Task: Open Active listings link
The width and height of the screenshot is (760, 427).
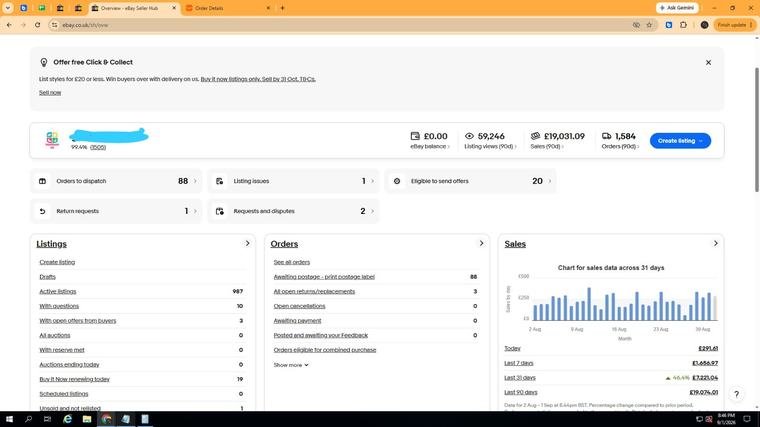Action: tap(58, 291)
